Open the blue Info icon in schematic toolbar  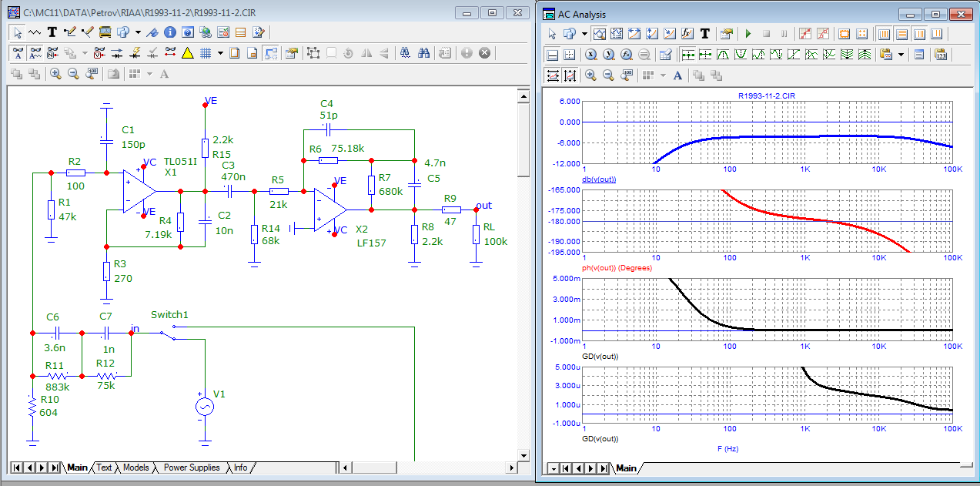click(169, 32)
